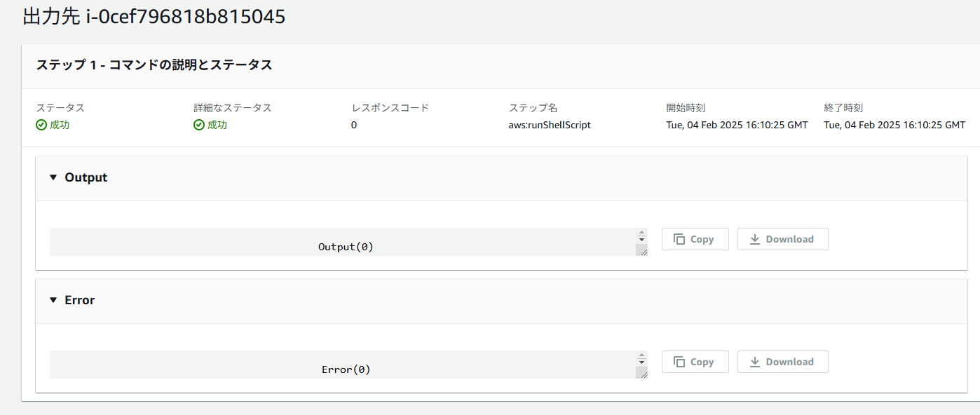
Task: Click the ステップ 1 - コマンドの説明とステータス heading
Action: [154, 65]
